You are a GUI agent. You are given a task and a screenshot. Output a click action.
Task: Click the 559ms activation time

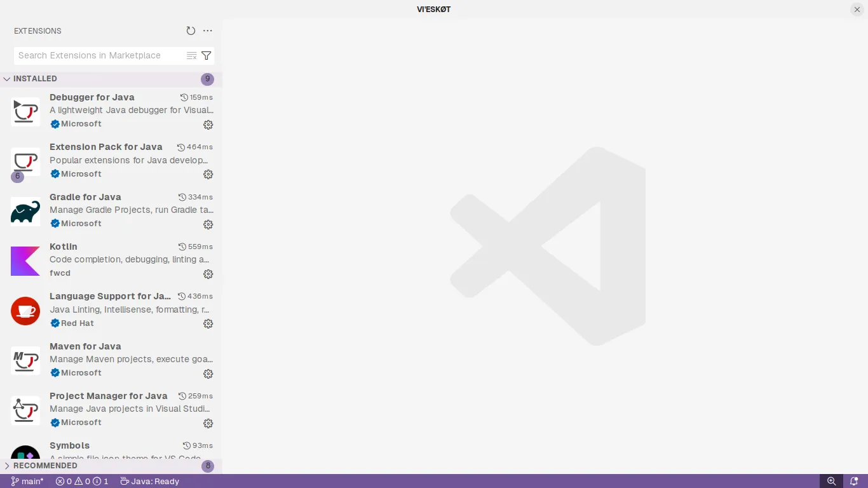pyautogui.click(x=195, y=247)
